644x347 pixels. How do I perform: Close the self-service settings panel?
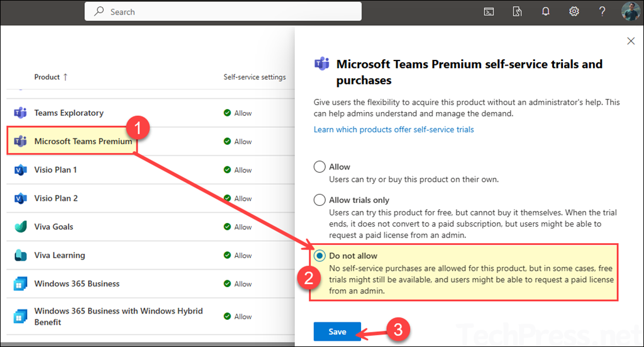click(x=631, y=41)
